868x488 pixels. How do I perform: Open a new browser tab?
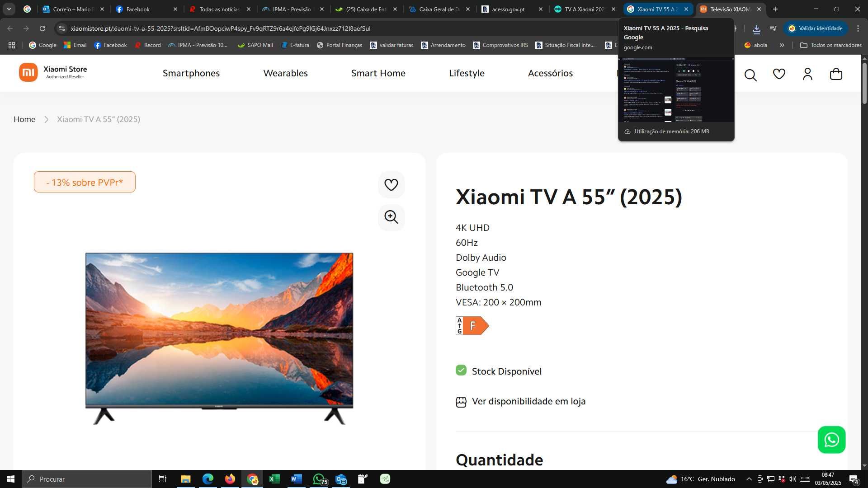(775, 9)
